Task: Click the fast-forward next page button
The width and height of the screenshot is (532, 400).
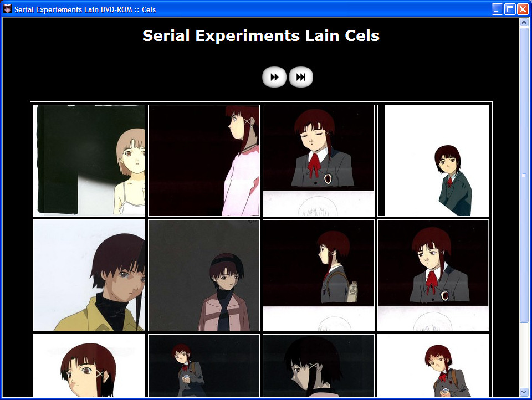Action: pos(274,78)
